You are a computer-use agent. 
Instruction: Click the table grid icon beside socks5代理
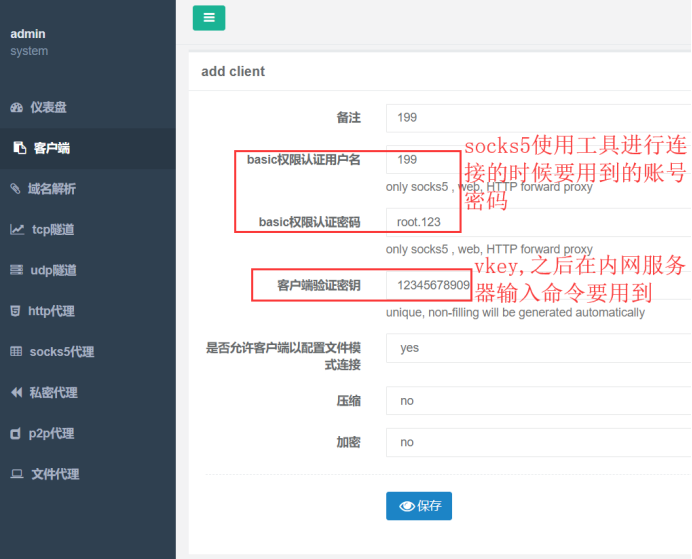click(x=16, y=352)
